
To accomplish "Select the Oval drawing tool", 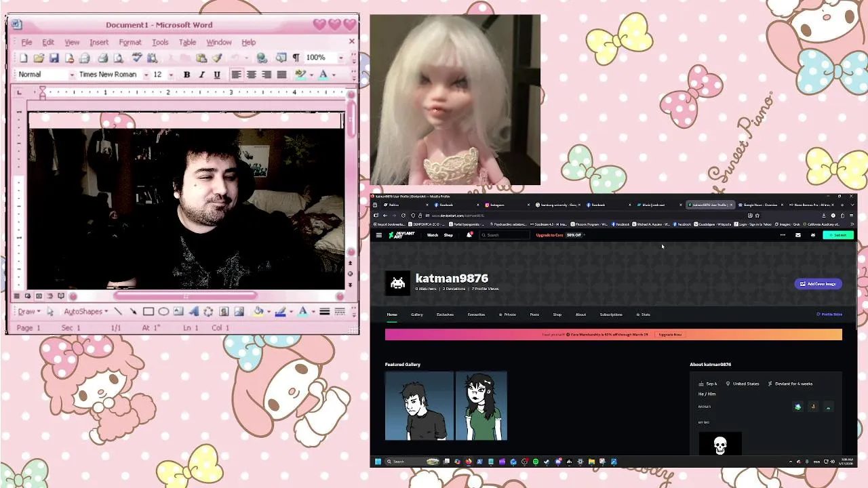I will 163,312.
